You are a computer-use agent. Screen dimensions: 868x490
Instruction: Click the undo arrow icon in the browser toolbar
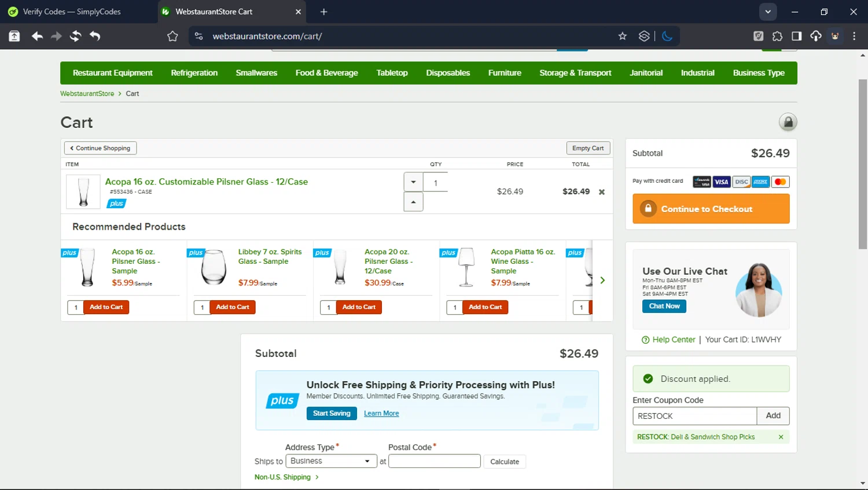[95, 36]
